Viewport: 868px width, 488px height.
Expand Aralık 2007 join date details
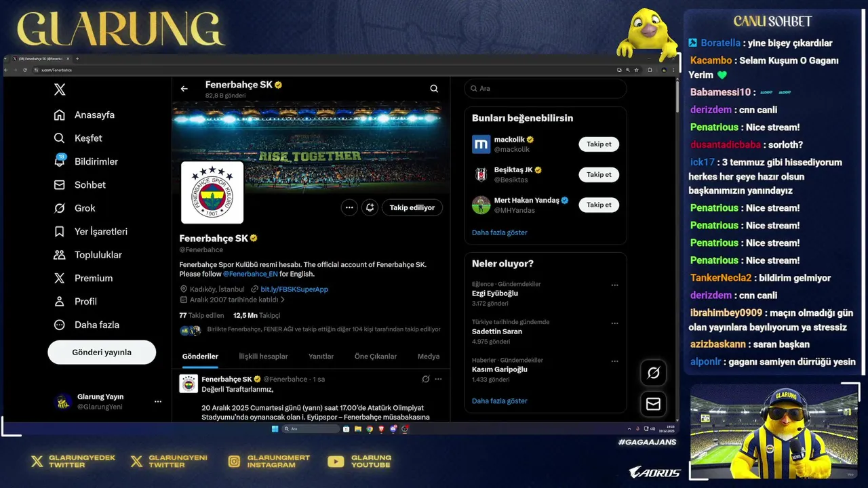[233, 300]
